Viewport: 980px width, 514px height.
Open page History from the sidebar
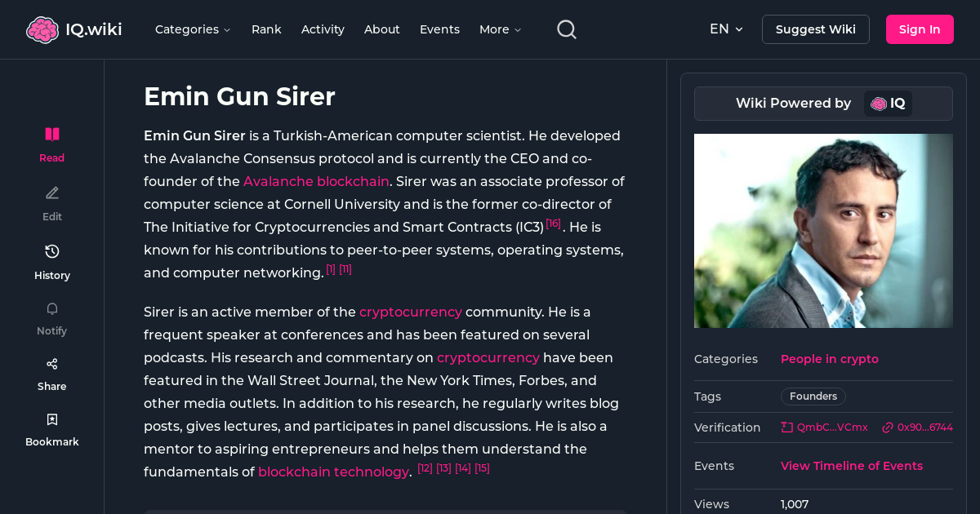click(x=51, y=251)
